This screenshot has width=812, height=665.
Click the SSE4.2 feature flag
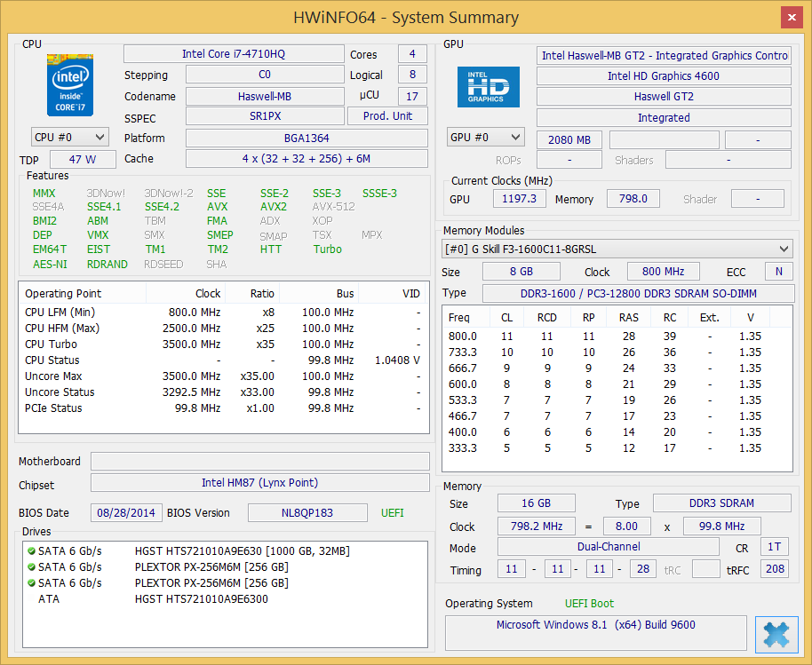click(x=162, y=207)
